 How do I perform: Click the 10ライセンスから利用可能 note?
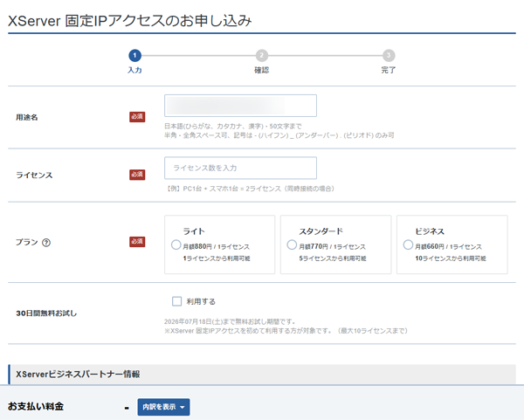[x=451, y=258]
